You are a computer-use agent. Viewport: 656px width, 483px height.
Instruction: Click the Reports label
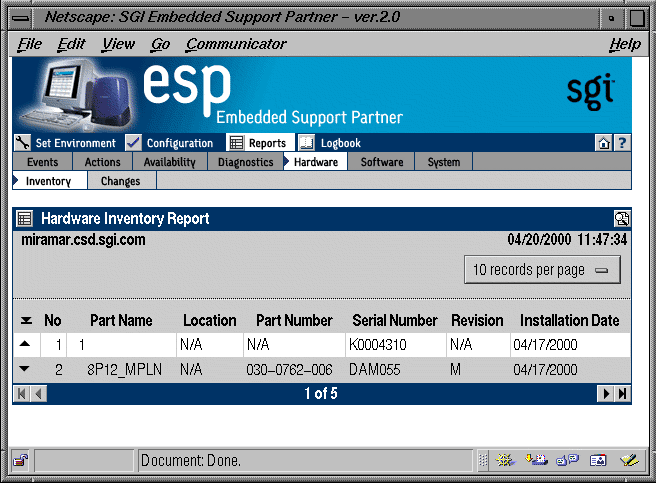(267, 143)
